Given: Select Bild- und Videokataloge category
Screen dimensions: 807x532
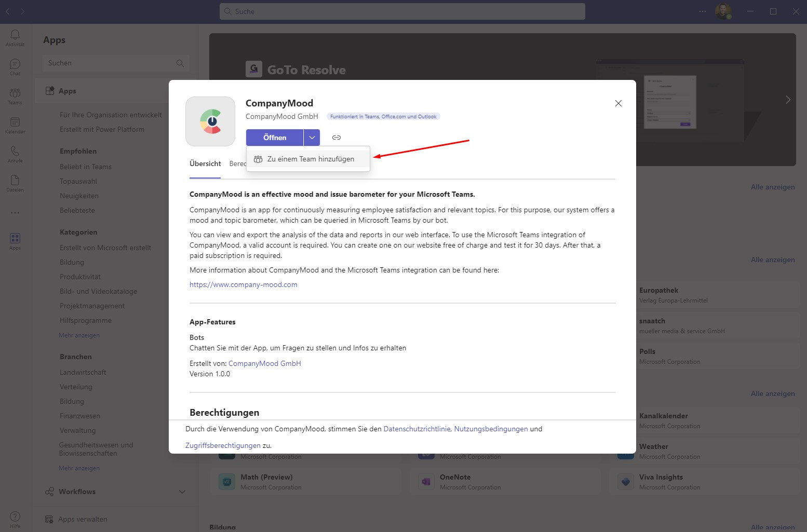Looking at the screenshot, I should pyautogui.click(x=99, y=291).
